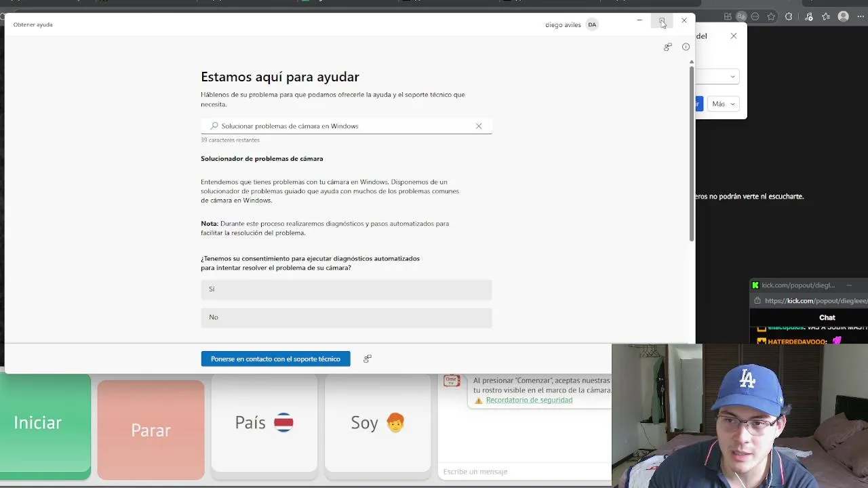Click the lock icon in Kick address bar
This screenshot has height=488, width=868.
756,301
